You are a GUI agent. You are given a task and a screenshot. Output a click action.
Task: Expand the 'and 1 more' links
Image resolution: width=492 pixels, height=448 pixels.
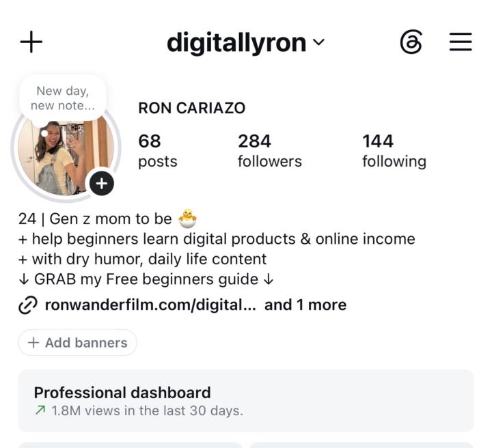[305, 305]
